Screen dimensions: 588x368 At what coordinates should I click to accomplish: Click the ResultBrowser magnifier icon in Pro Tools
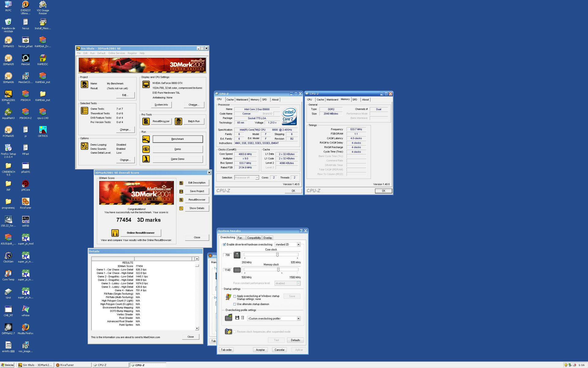[x=146, y=121]
